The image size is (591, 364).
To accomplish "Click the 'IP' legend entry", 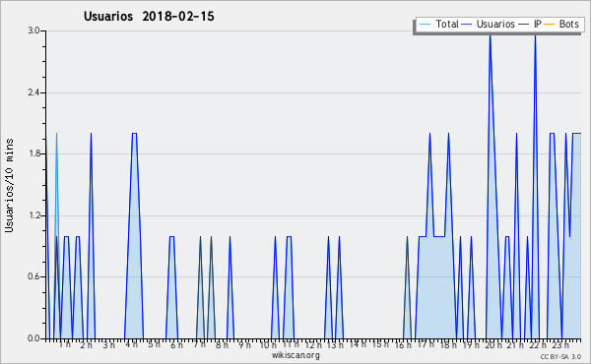I will [x=530, y=24].
